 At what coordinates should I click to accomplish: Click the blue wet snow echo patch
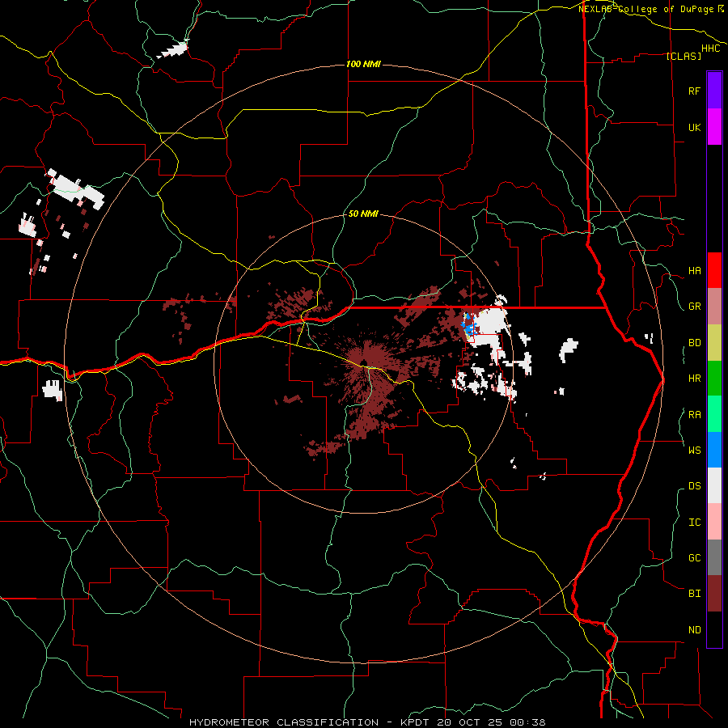pyautogui.click(x=469, y=325)
